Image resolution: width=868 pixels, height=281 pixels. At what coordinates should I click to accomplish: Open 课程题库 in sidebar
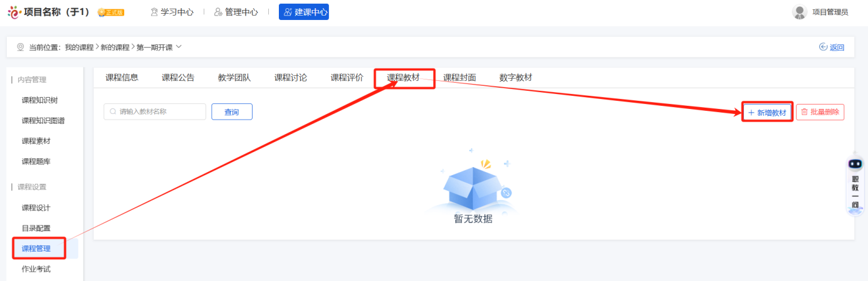click(x=36, y=161)
